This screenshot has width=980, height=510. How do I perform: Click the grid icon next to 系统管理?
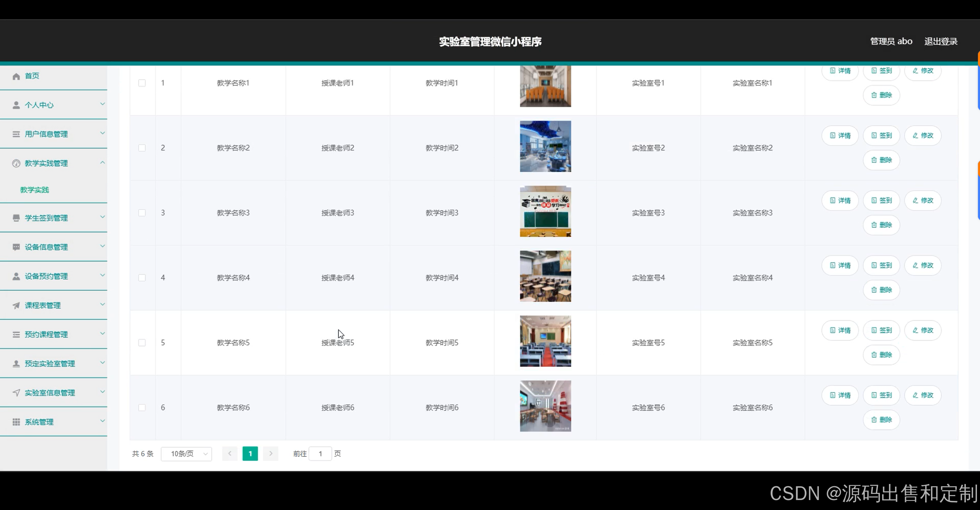pos(16,422)
